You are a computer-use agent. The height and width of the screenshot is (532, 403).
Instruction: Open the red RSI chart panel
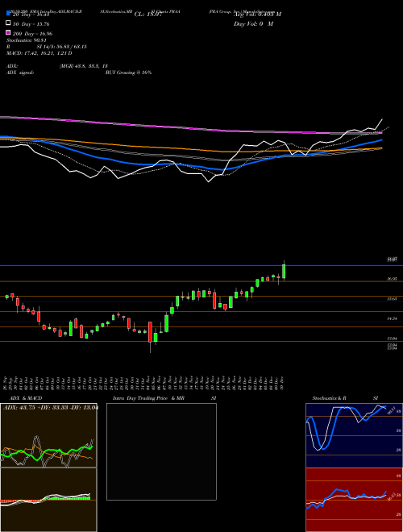(354, 500)
